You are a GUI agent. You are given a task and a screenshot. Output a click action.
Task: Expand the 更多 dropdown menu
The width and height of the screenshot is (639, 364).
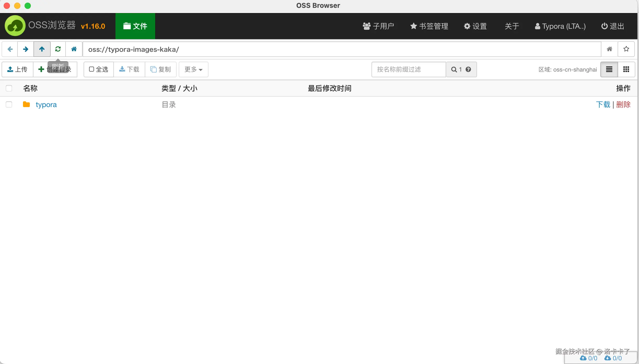click(193, 69)
